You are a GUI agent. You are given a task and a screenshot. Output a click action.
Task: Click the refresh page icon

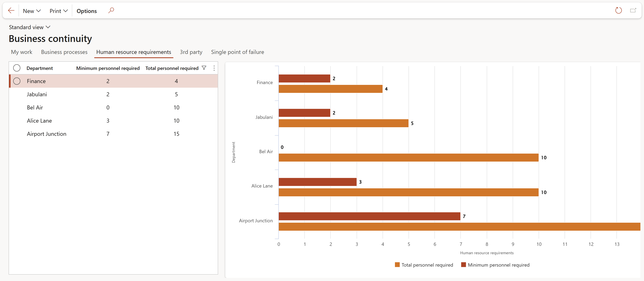click(x=618, y=11)
